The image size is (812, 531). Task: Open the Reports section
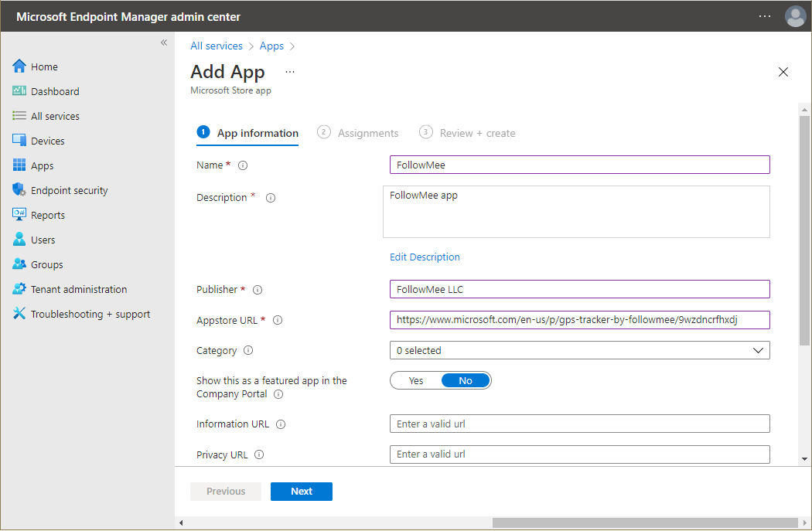click(x=48, y=214)
